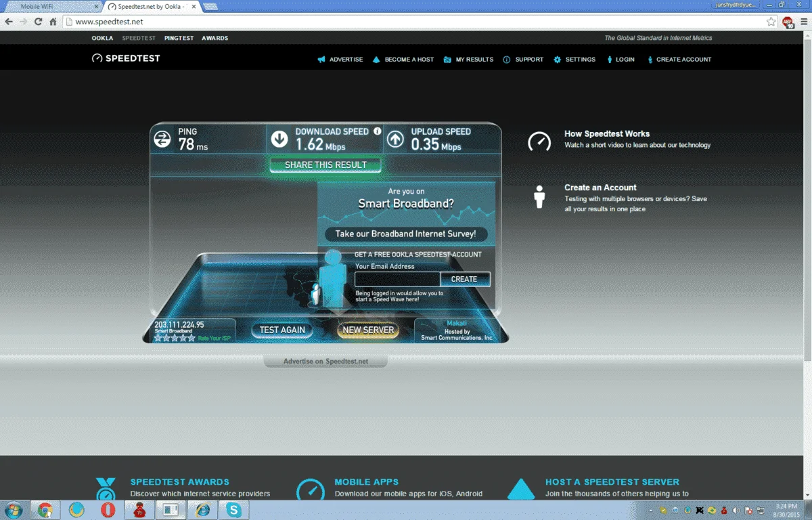Screen dimensions: 812x520
Task: Click the How Speedtest Works gauge icon
Action: (x=539, y=141)
